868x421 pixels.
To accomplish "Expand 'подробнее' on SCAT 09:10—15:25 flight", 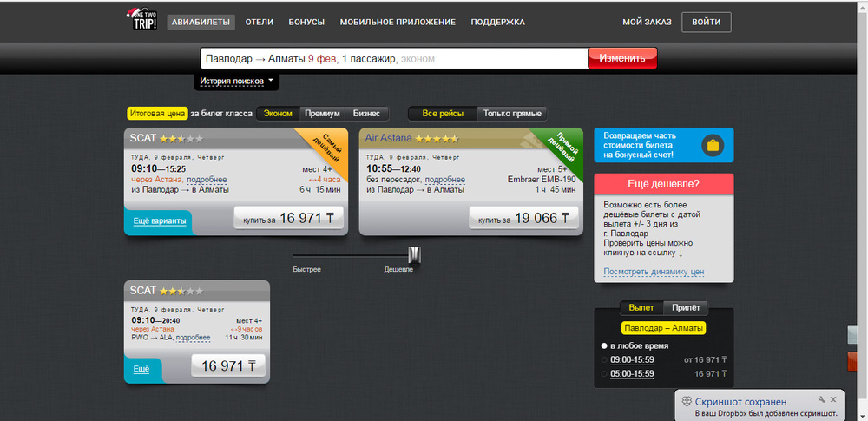I will coord(207,180).
